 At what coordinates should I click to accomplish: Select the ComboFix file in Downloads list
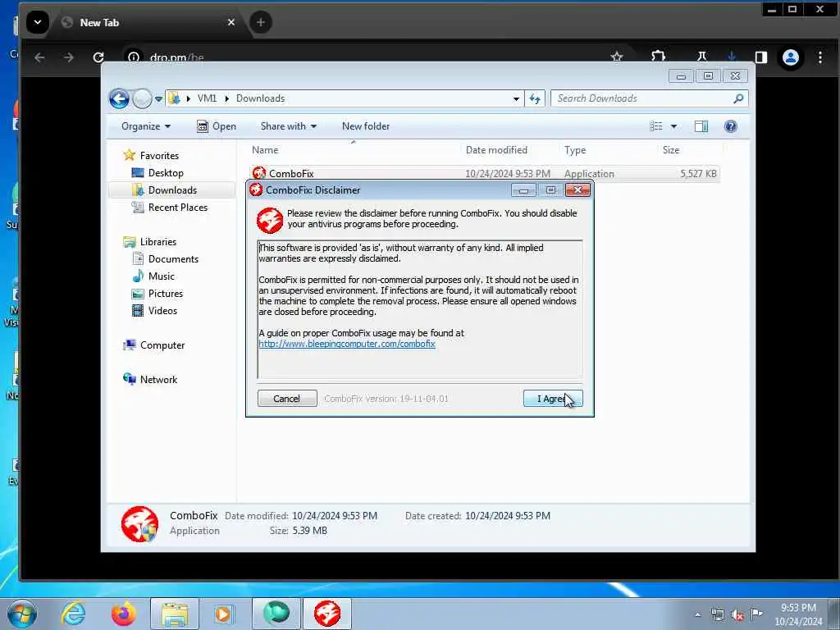pos(484,174)
